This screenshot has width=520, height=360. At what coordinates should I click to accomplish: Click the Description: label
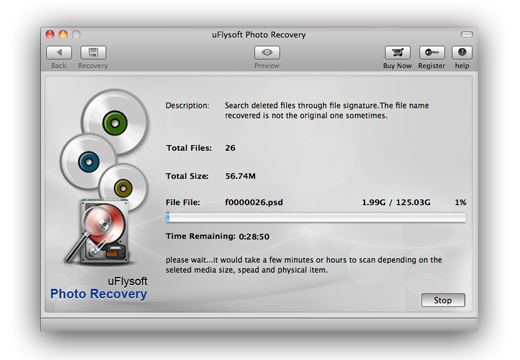click(187, 106)
